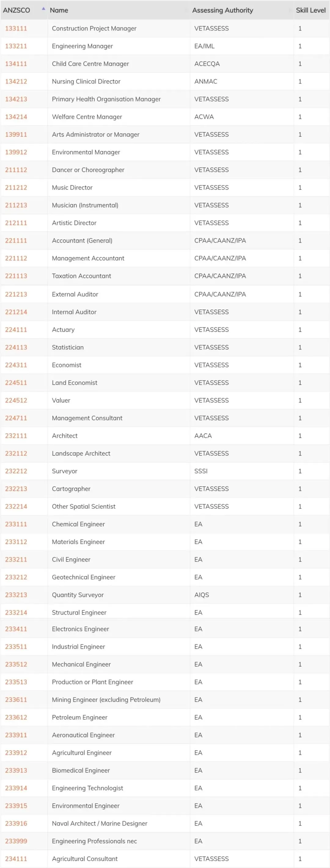Open ANZSCO code 133111 link
The width and height of the screenshot is (330, 868).
click(16, 29)
